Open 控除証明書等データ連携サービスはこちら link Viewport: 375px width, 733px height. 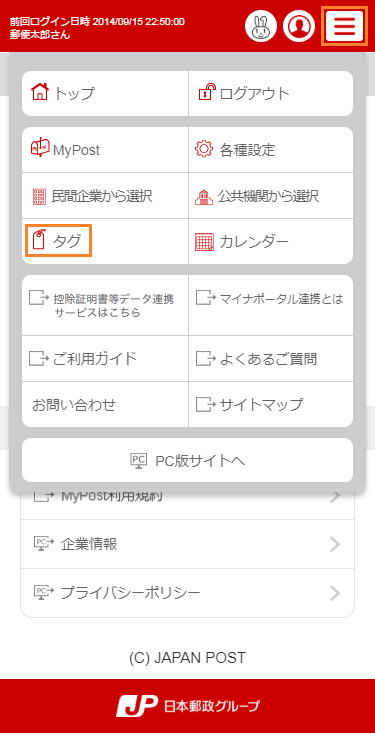click(105, 305)
